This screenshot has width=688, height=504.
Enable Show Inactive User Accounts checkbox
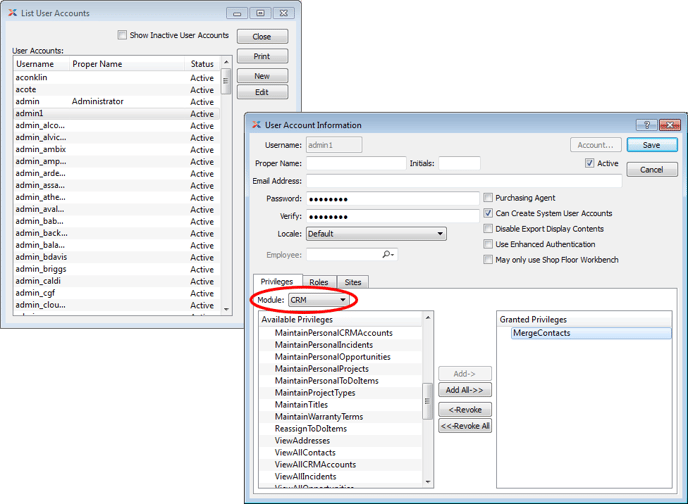pos(122,35)
